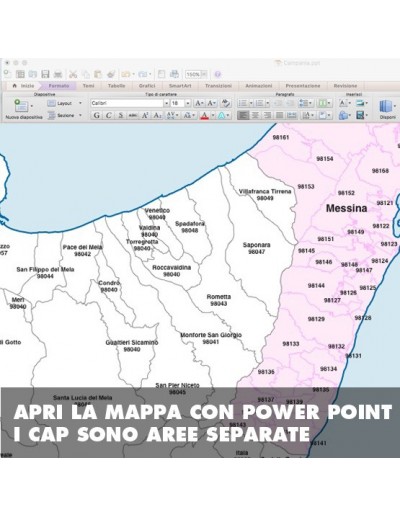Click the Copy icon in the toolbar

point(86,74)
